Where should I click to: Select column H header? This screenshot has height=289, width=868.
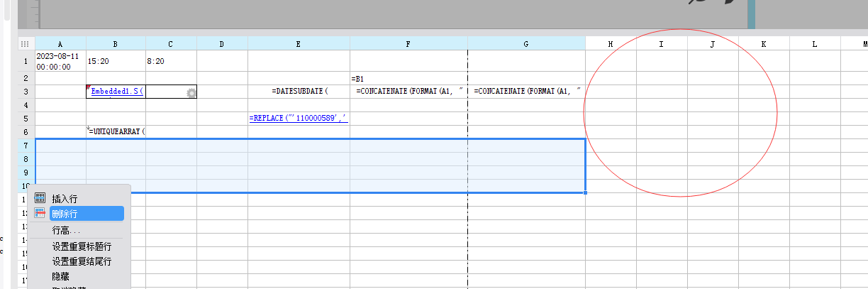[x=611, y=44]
